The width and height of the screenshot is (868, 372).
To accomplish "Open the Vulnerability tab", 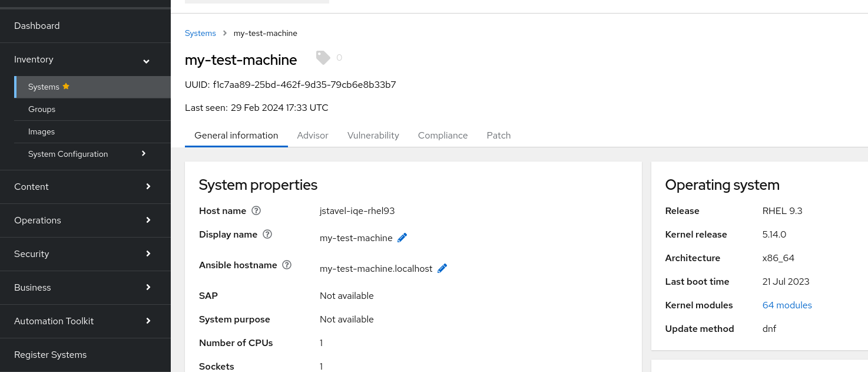I will (x=373, y=135).
